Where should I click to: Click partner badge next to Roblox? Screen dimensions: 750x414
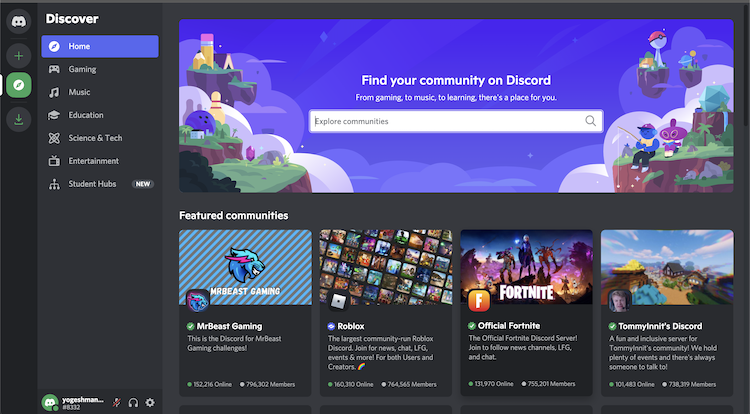(331, 326)
